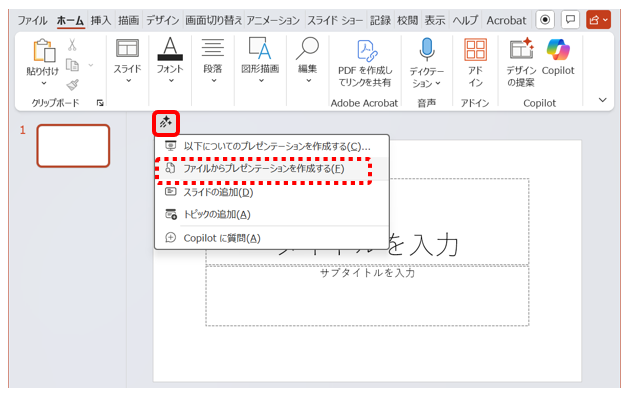Click the format painter brush icon
Image resolution: width=626 pixels, height=396 pixels.
coord(73,85)
